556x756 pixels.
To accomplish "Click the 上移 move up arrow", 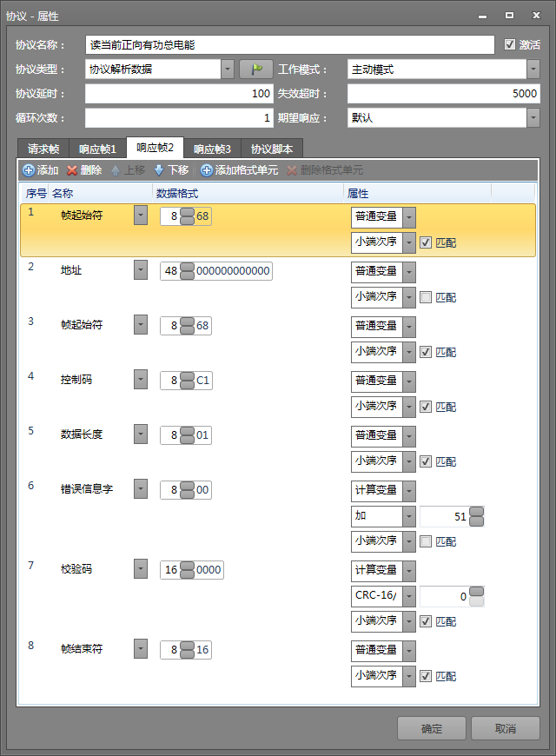I will 116,170.
